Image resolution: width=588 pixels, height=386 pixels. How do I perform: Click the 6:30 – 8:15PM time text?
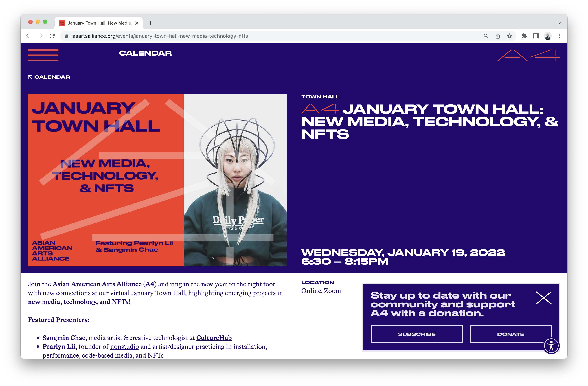pos(345,261)
